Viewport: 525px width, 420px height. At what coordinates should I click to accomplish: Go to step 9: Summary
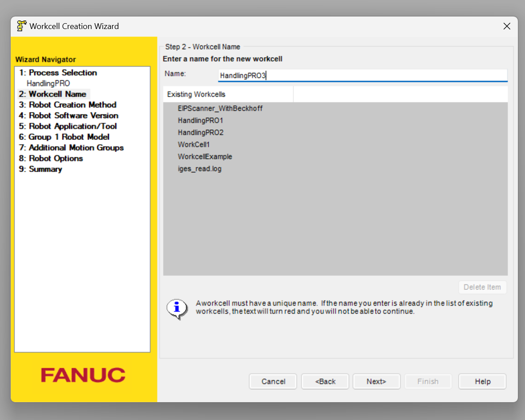click(x=41, y=169)
